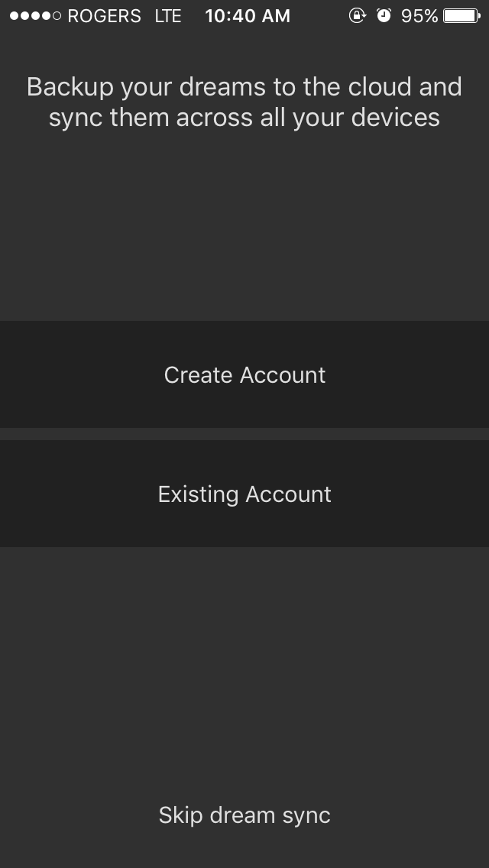The width and height of the screenshot is (489, 868).
Task: Tap the Create Account button
Action: [244, 374]
